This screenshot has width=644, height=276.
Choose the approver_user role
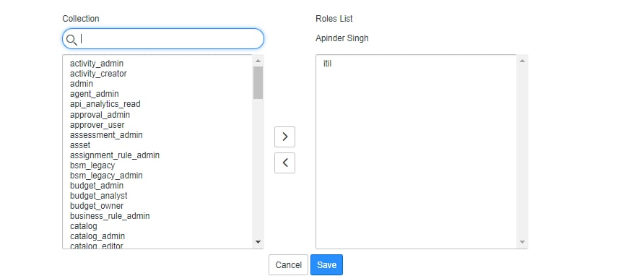coord(97,124)
